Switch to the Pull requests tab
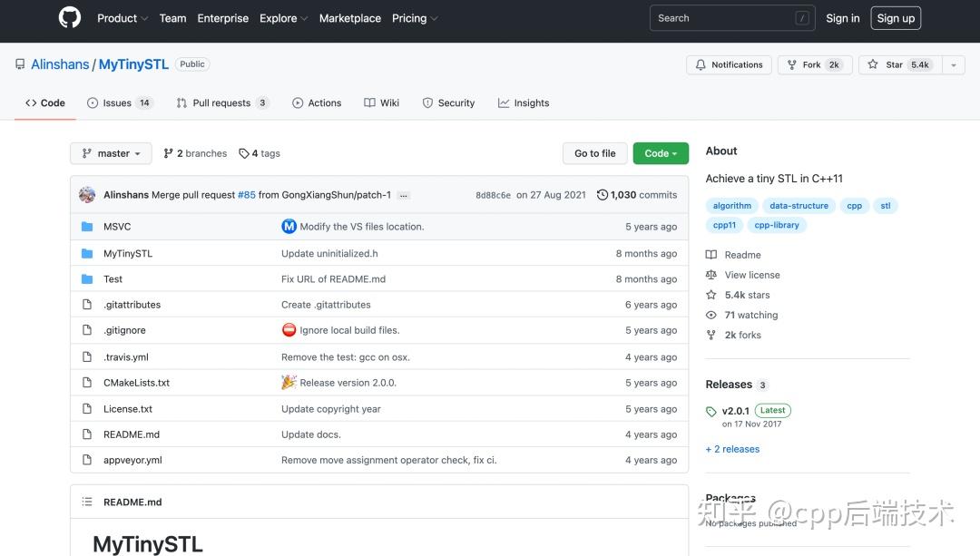This screenshot has width=980, height=556. pos(223,103)
